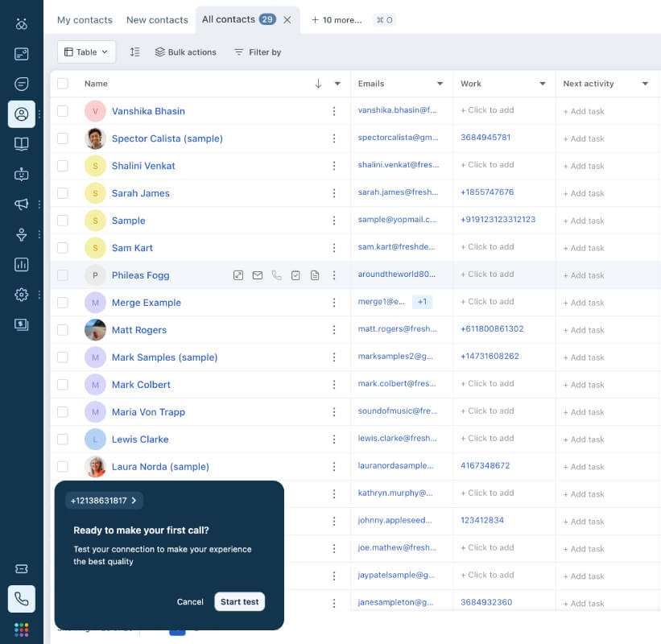Open the + 10 more views menu
The width and height of the screenshot is (661, 644).
[x=337, y=20]
